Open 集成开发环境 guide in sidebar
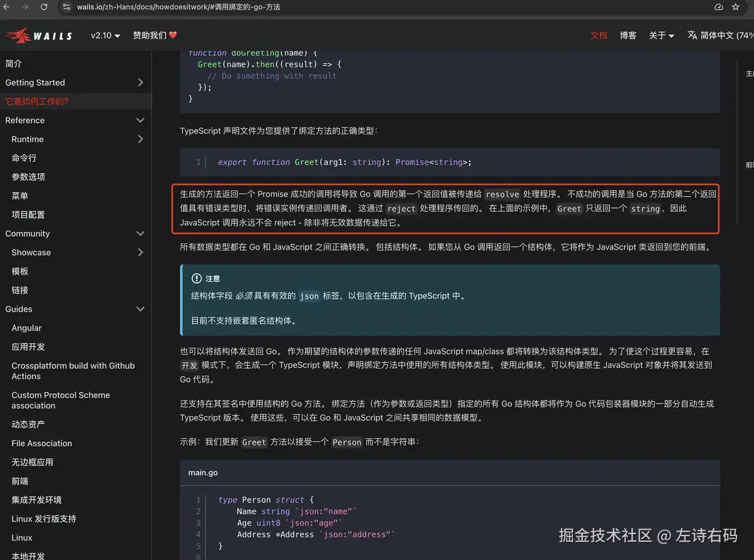Image resolution: width=754 pixels, height=560 pixels. tap(36, 500)
